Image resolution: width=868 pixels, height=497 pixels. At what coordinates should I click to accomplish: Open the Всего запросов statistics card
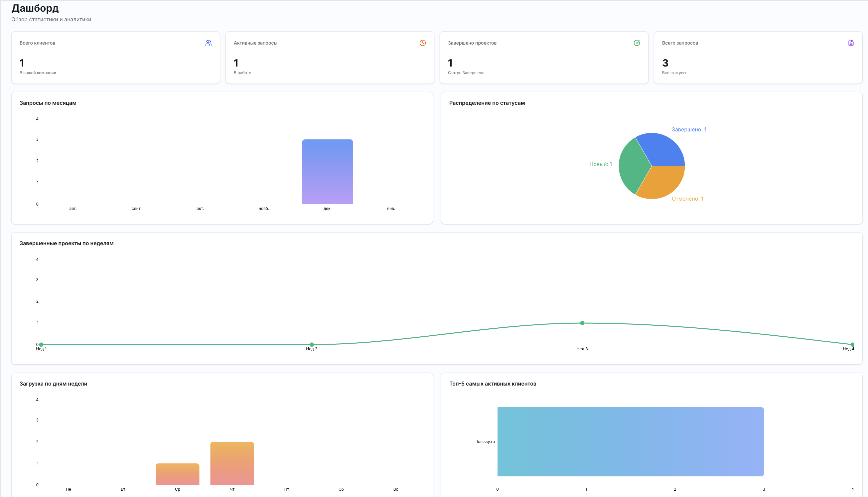click(758, 58)
